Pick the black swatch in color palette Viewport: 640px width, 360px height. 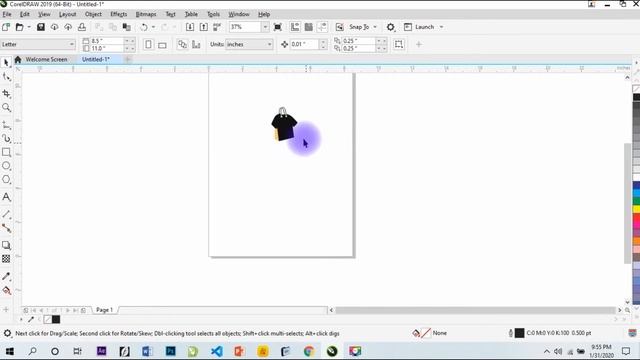coord(636,97)
